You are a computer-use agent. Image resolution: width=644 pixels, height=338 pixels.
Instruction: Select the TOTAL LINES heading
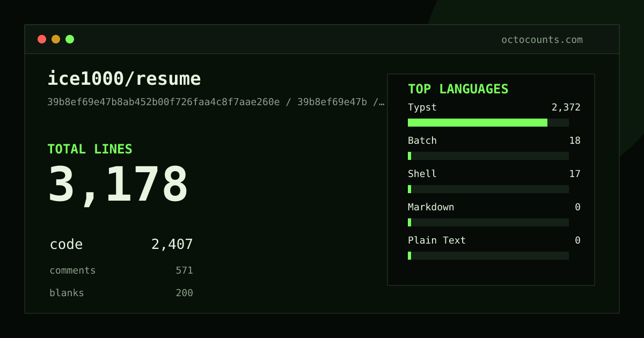(90, 149)
